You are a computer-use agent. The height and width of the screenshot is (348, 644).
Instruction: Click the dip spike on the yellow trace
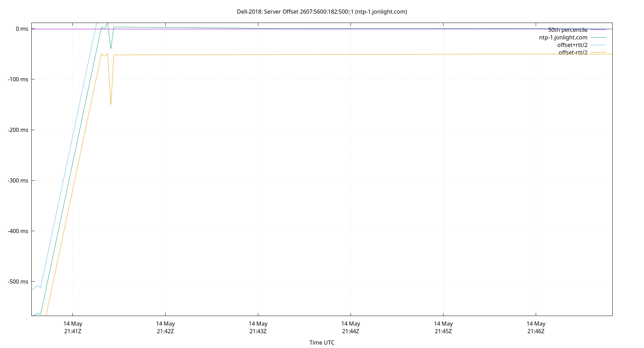point(111,103)
